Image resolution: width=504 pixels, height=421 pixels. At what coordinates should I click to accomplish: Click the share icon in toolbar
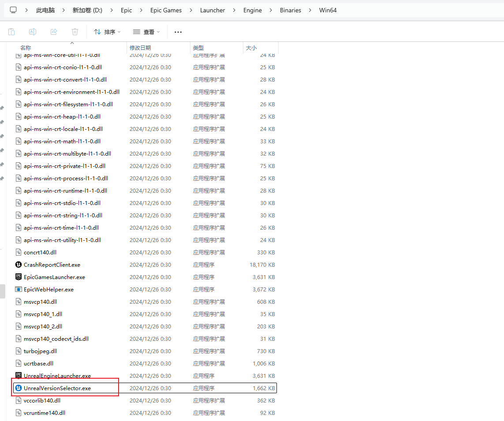54,32
